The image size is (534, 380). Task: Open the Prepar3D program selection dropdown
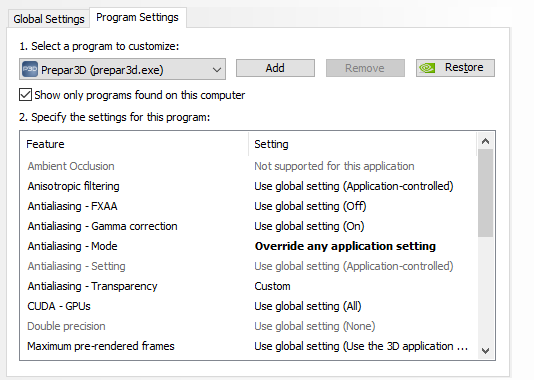[122, 69]
